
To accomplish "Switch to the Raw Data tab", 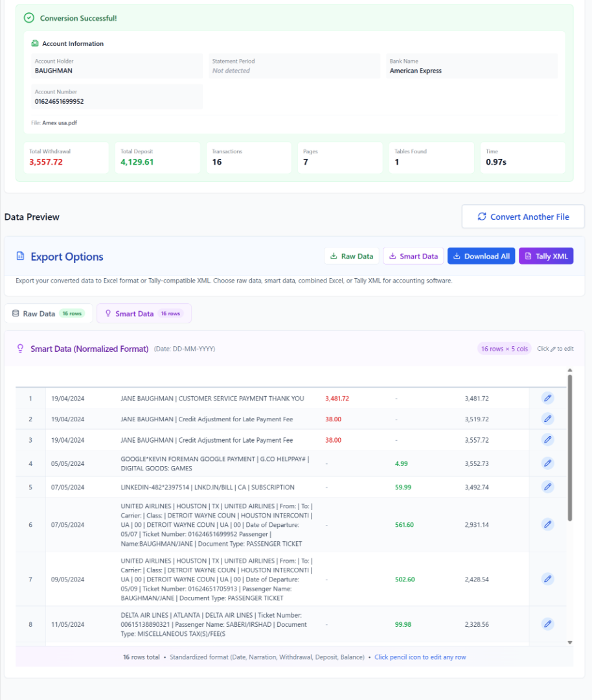I will [x=49, y=314].
